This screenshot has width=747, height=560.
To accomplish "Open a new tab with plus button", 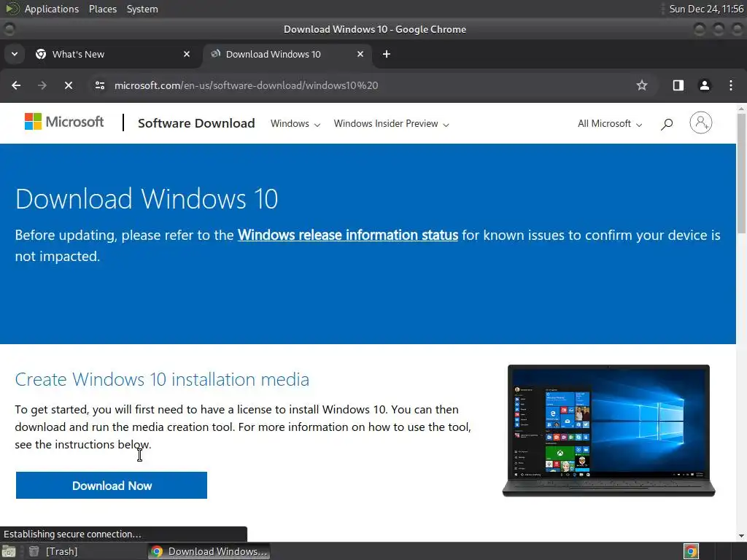I will pos(387,54).
